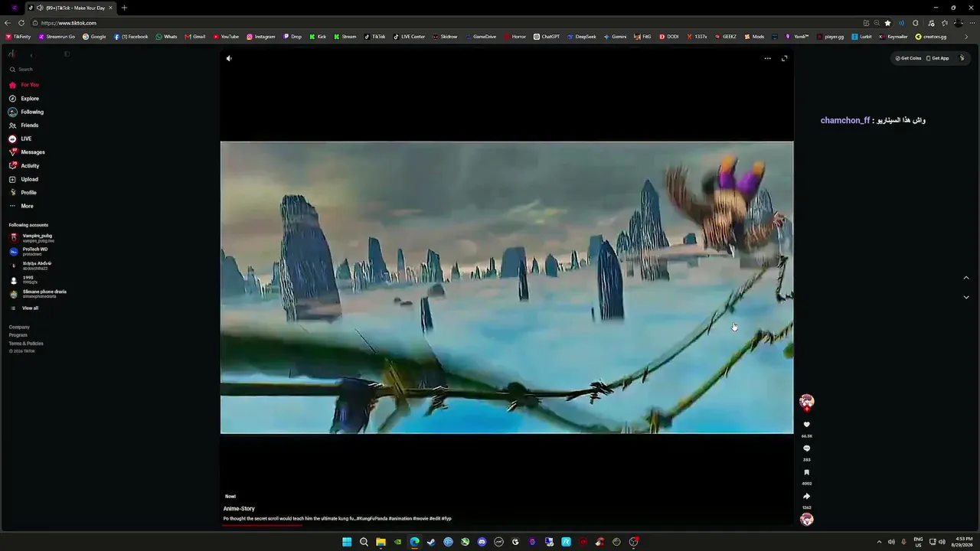Expand the More menu in sidebar

[x=21, y=206]
